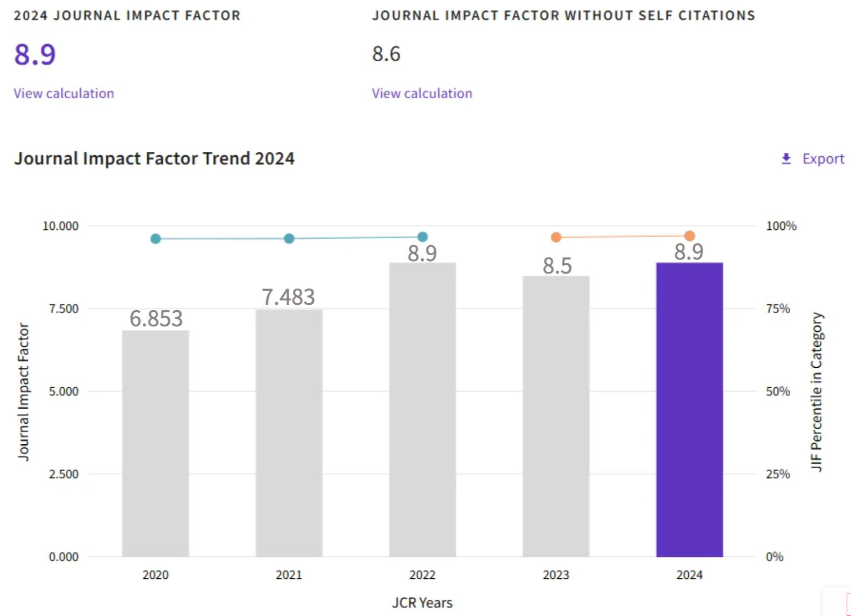851x616 pixels.
Task: Click the 2020 label on the year axis
Action: tap(155, 575)
